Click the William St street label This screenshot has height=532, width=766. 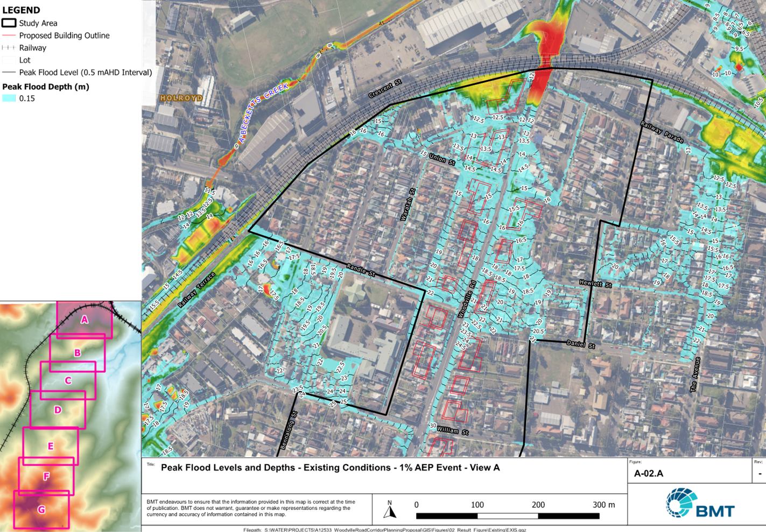[x=453, y=431]
